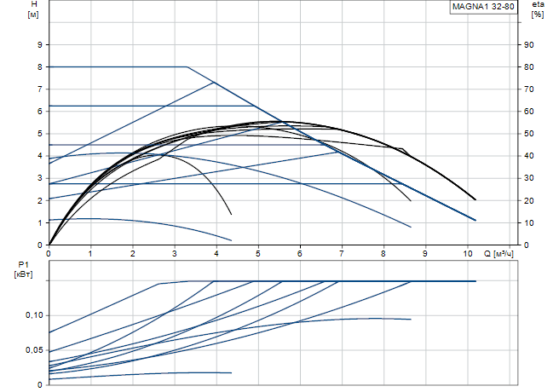Click the 4 tick on Q axis
The width and height of the screenshot is (559, 392).
tap(216, 253)
